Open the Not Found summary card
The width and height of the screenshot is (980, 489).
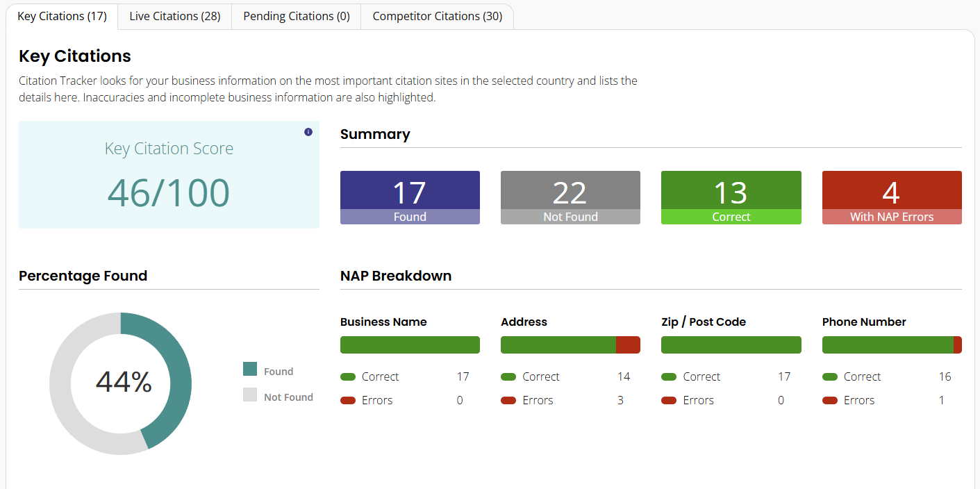pyautogui.click(x=570, y=197)
